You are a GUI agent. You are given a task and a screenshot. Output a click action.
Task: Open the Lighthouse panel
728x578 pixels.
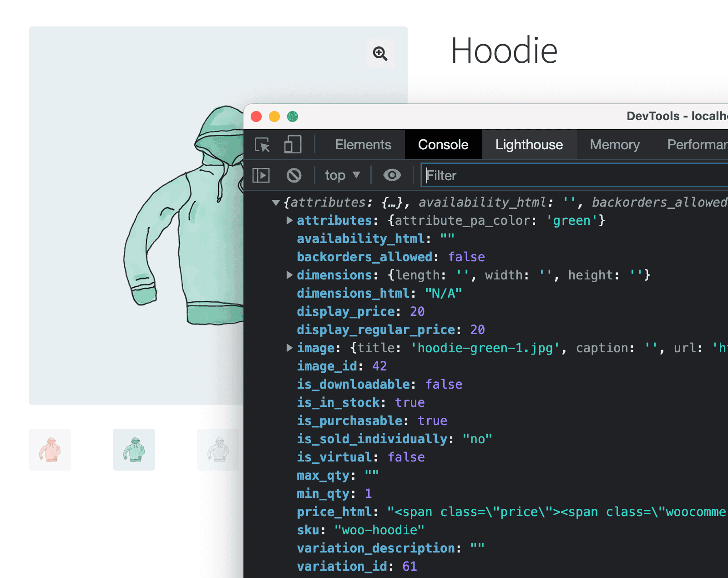[x=529, y=144]
